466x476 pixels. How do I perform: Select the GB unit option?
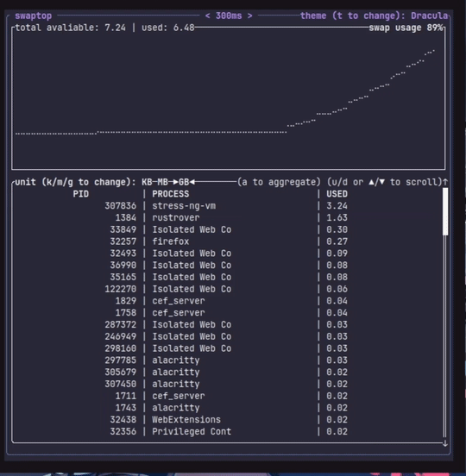[184, 182]
